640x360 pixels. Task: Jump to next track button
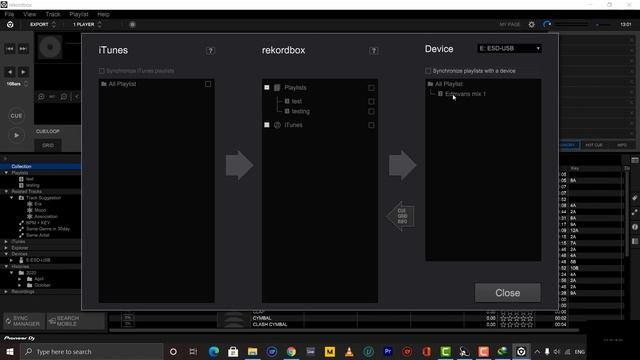23,49
